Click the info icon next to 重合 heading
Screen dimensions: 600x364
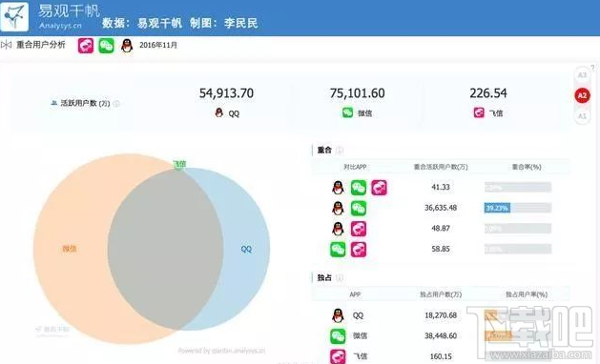pyautogui.click(x=340, y=151)
